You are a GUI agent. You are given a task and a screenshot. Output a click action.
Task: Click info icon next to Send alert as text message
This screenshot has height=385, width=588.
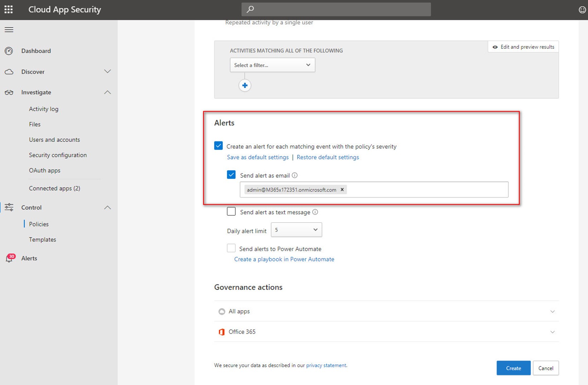click(315, 212)
